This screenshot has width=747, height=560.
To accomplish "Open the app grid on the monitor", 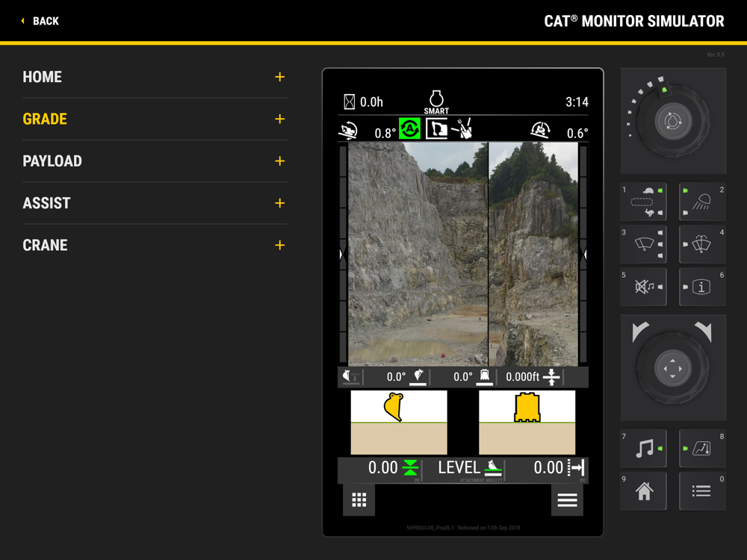I will click(x=359, y=500).
